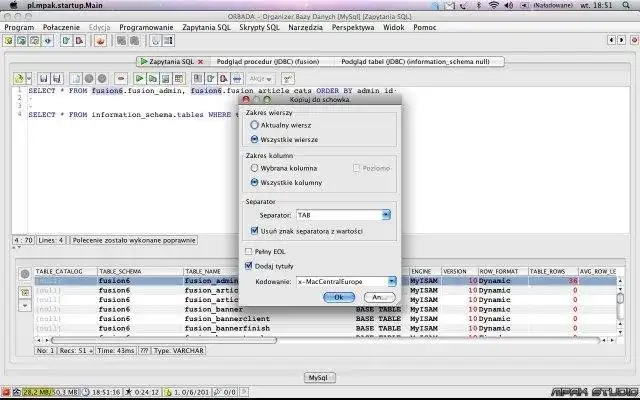Screen dimensions: 640x400
Task: Open Spotlight search in the menu bar
Action: (626, 5)
